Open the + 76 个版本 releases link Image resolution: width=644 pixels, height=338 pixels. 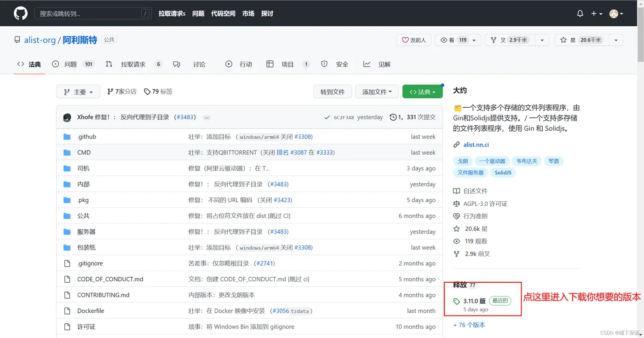[469, 325]
